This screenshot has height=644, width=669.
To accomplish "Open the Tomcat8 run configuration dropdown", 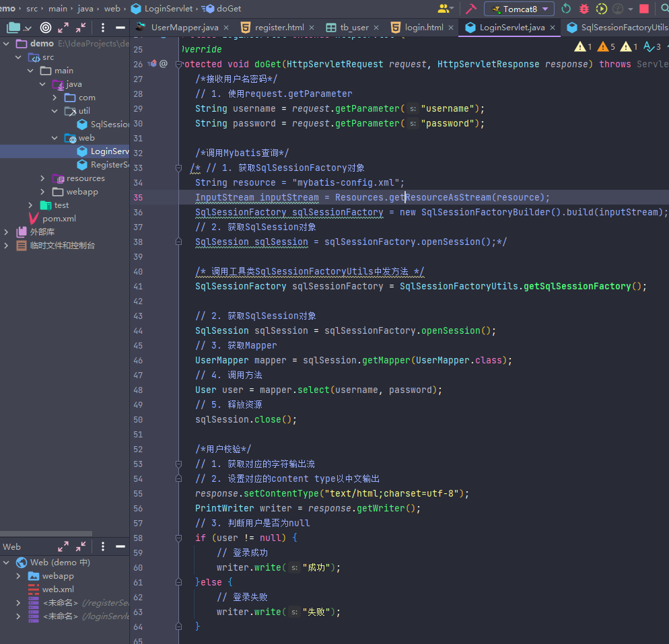I will 519,9.
